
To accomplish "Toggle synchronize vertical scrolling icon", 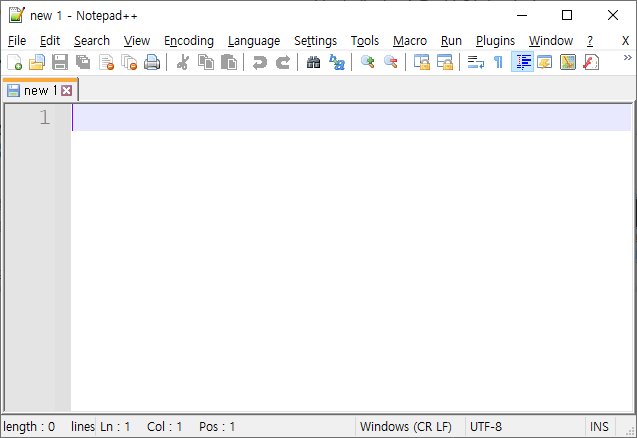I will click(x=422, y=62).
